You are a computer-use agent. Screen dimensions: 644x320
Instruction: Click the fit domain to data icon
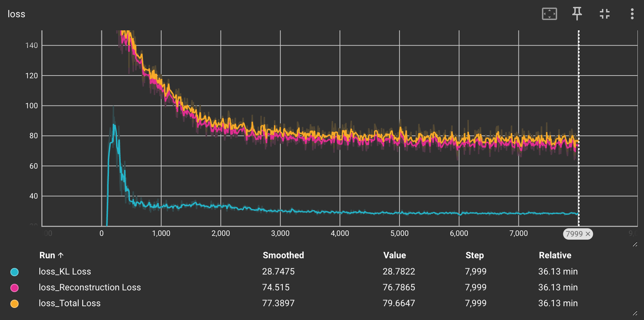pos(549,14)
